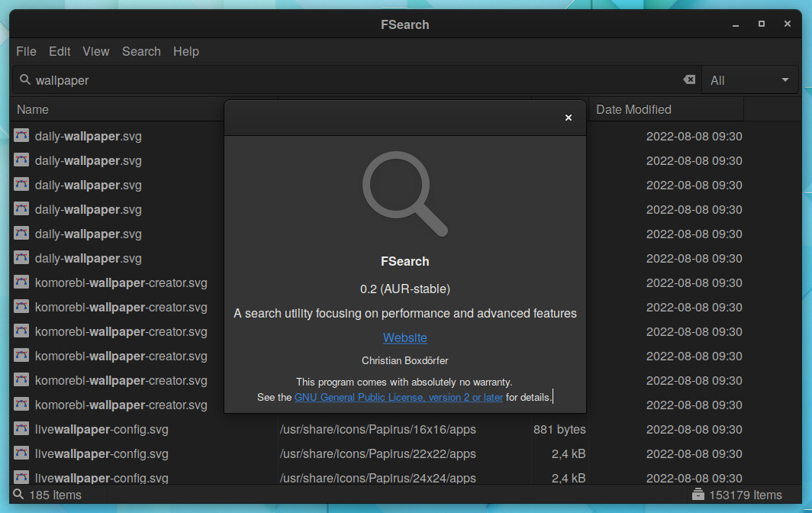The image size is (812, 513).
Task: Select the path "/usr/share/icons/Papirus/16x16/apps"
Action: [378, 430]
